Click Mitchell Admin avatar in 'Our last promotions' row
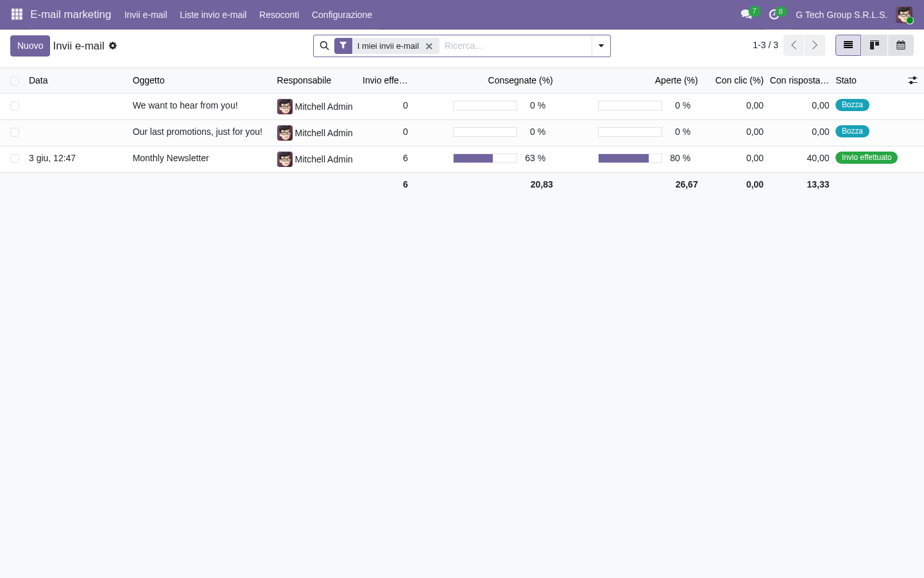The height and width of the screenshot is (578, 924). [x=285, y=133]
